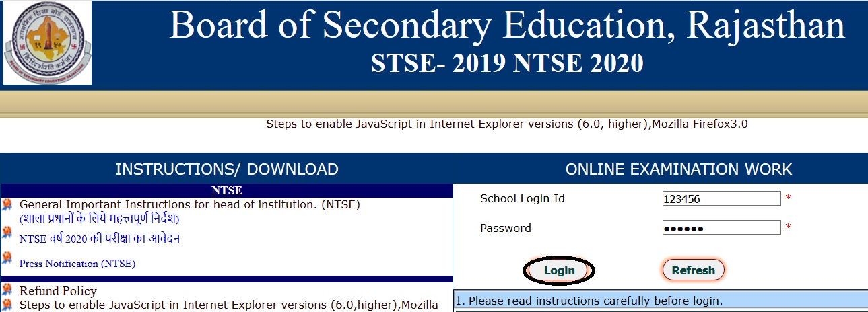Viewport: 868px width, 312px height.
Task: Click the ribbon bullet beside the bottom JavaScript steps
Action: (7, 305)
